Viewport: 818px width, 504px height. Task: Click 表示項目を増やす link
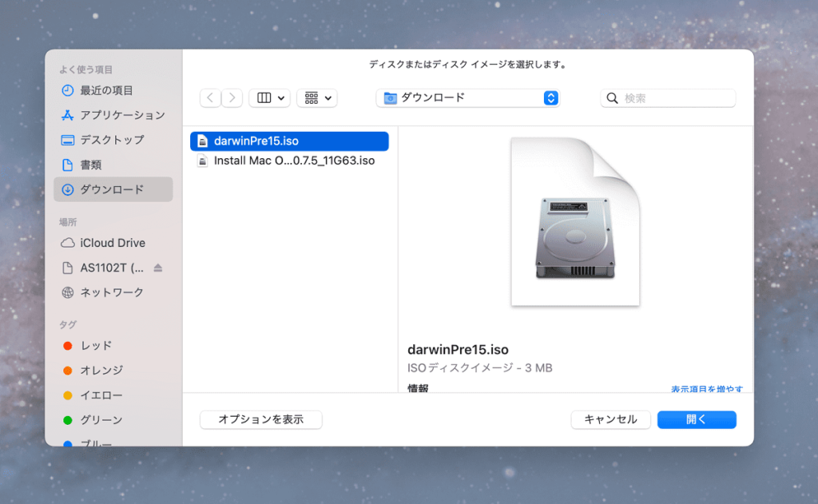(x=707, y=389)
